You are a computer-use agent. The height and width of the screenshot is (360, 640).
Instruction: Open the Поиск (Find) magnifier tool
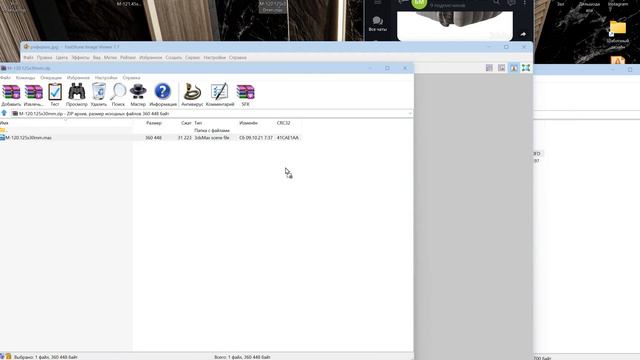pos(118,95)
